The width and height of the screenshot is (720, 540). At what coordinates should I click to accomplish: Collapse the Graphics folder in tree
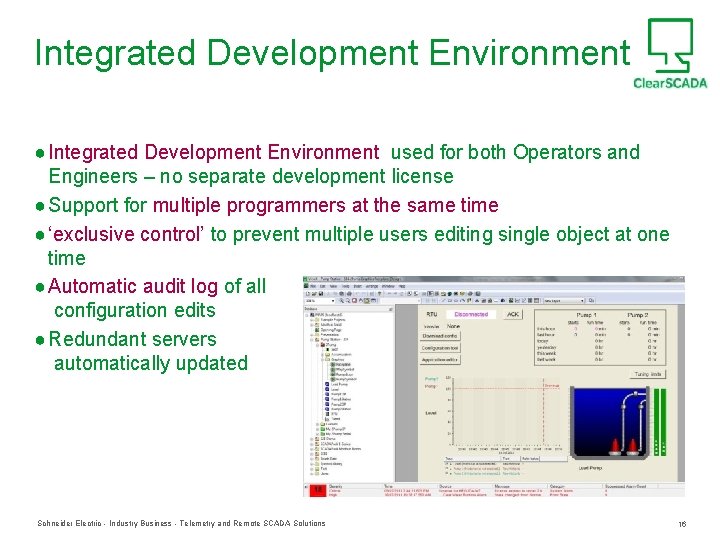pyautogui.click(x=322, y=360)
